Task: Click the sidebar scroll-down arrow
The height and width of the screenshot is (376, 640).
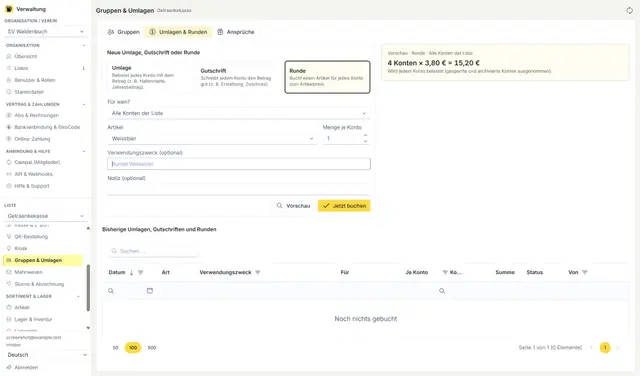Action: tap(88, 328)
